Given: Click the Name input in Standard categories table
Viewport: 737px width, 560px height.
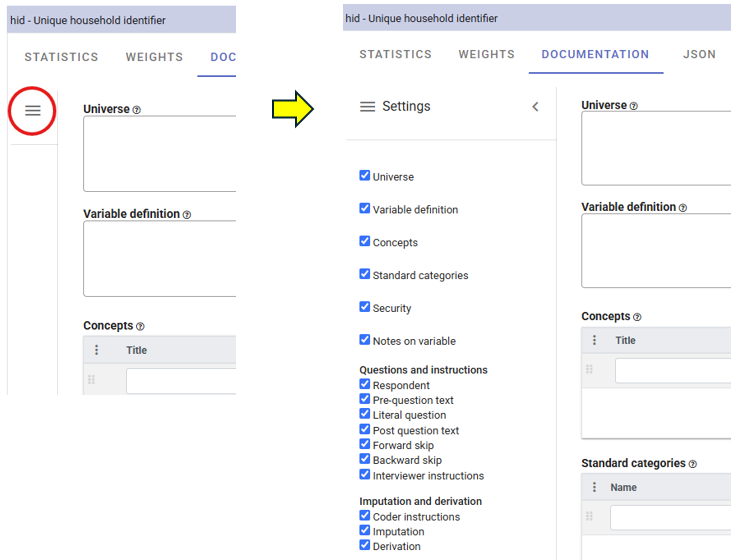Looking at the screenshot, I should click(670, 517).
